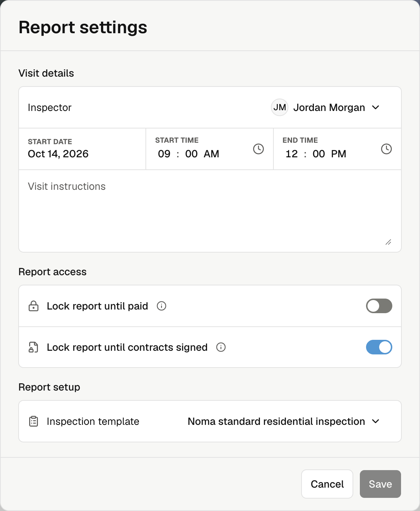Click the END TIME label
420x511 pixels.
(x=300, y=140)
